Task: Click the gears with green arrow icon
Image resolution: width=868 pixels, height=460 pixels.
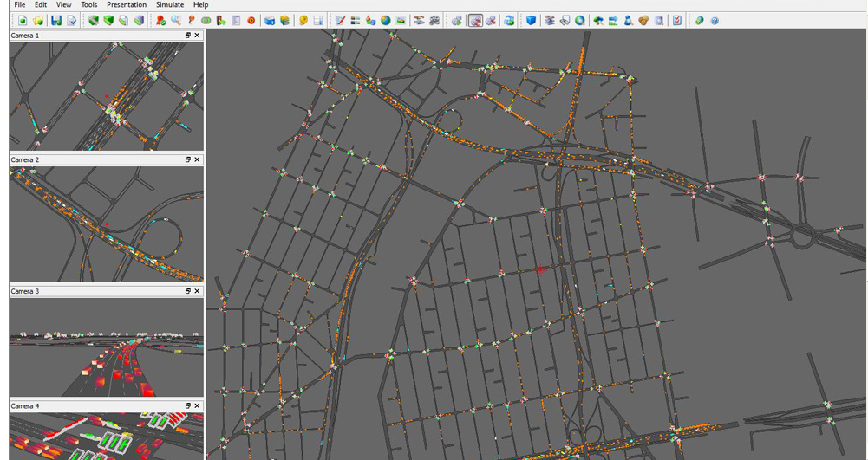Action: [x=456, y=21]
